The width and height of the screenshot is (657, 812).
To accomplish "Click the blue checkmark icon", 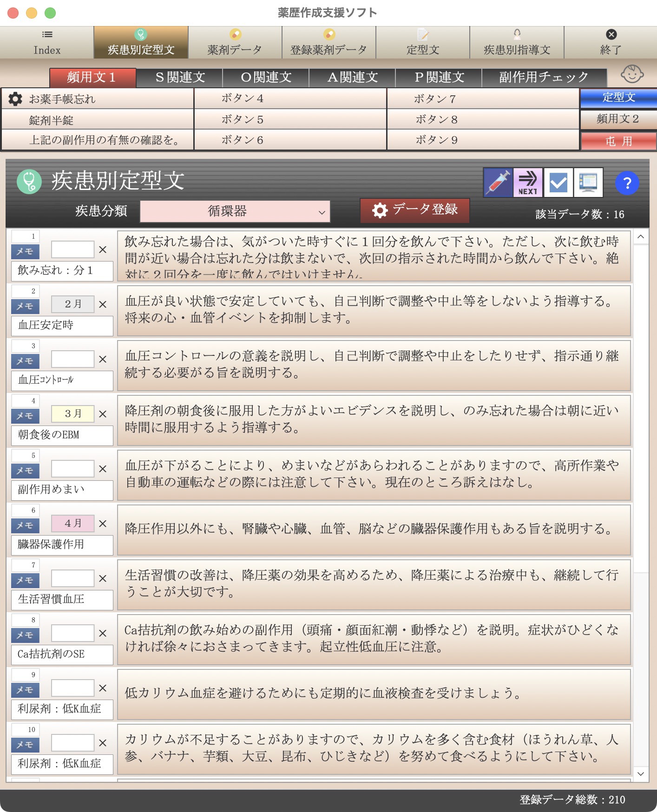I will click(x=558, y=183).
